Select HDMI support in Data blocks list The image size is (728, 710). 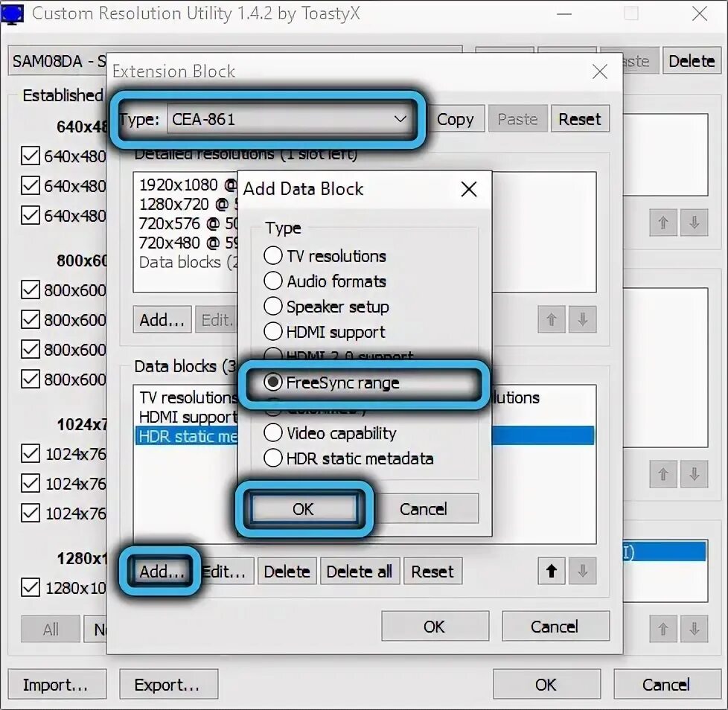point(186,417)
